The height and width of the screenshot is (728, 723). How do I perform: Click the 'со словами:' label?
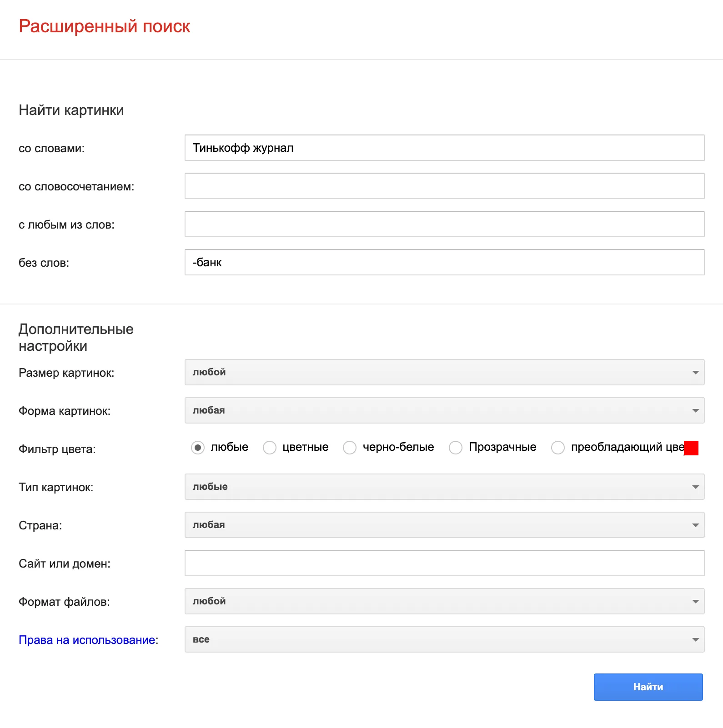click(x=52, y=148)
